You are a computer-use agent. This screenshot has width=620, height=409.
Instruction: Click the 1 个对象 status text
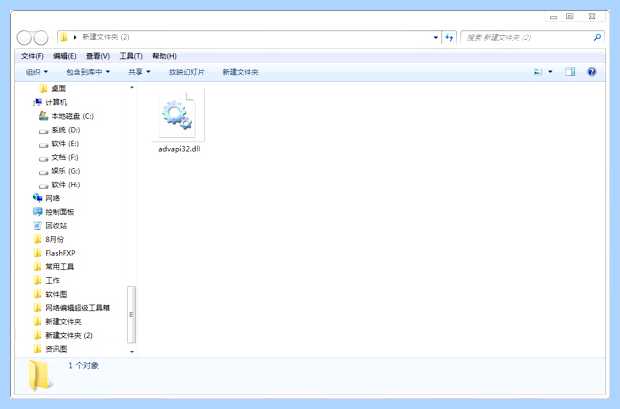(x=83, y=365)
